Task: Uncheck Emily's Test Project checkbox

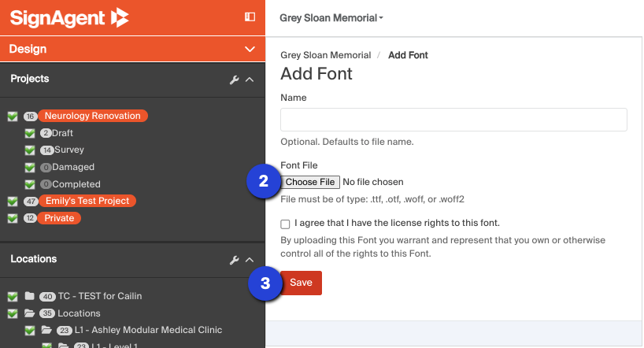Action: (13, 202)
